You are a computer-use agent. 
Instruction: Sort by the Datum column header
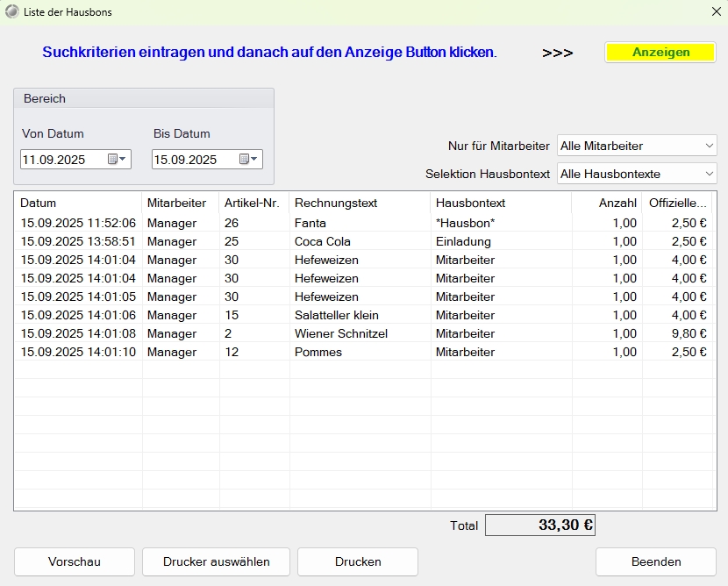[78, 203]
